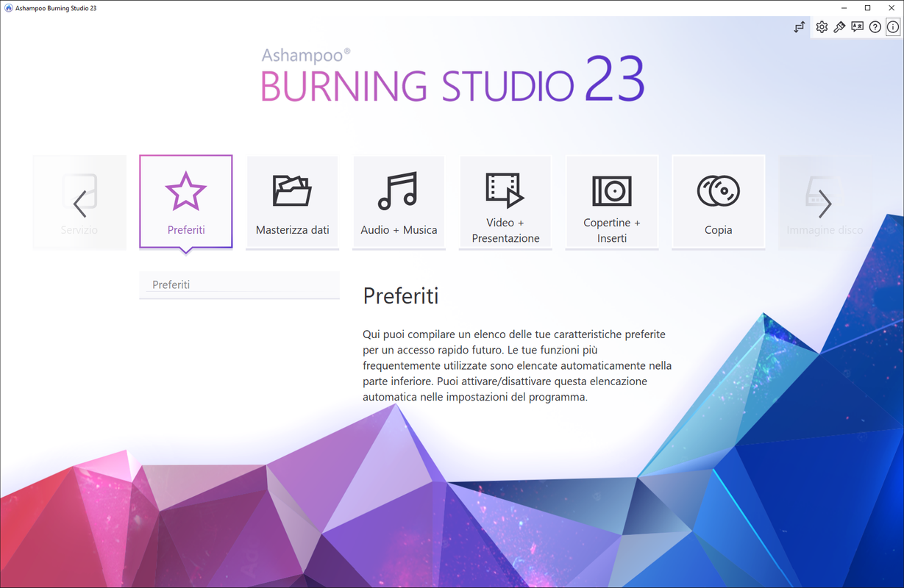Click the description paragraph starting "Qui puoi compilare"
The height and width of the screenshot is (588, 904).
coord(517,365)
